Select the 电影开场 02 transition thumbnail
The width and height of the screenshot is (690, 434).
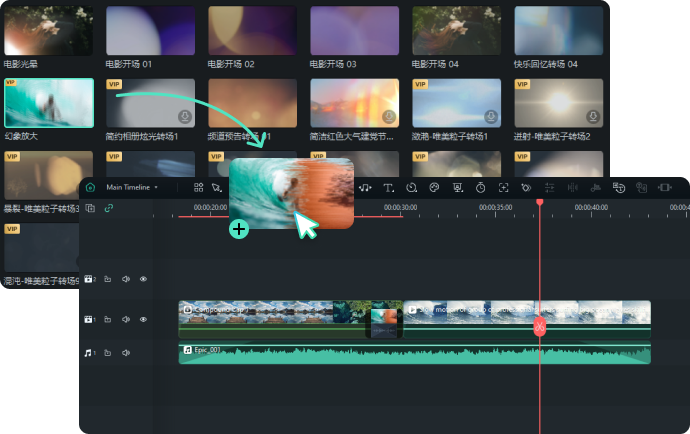(x=252, y=30)
